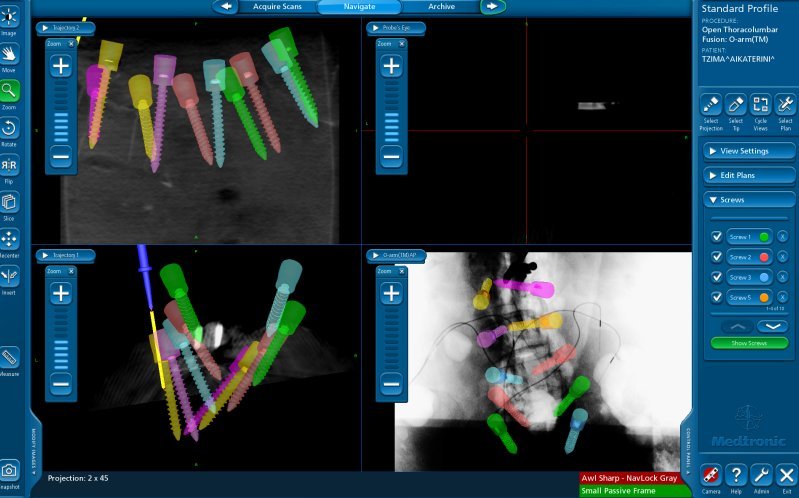The width and height of the screenshot is (799, 498).
Task: Expand the View Settings section
Action: coord(749,151)
